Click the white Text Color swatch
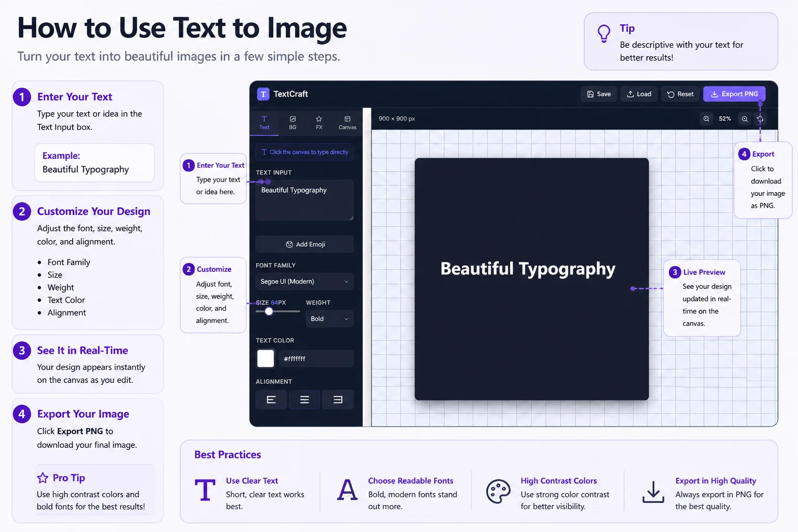Screen dimensions: 798x532 click(x=265, y=358)
